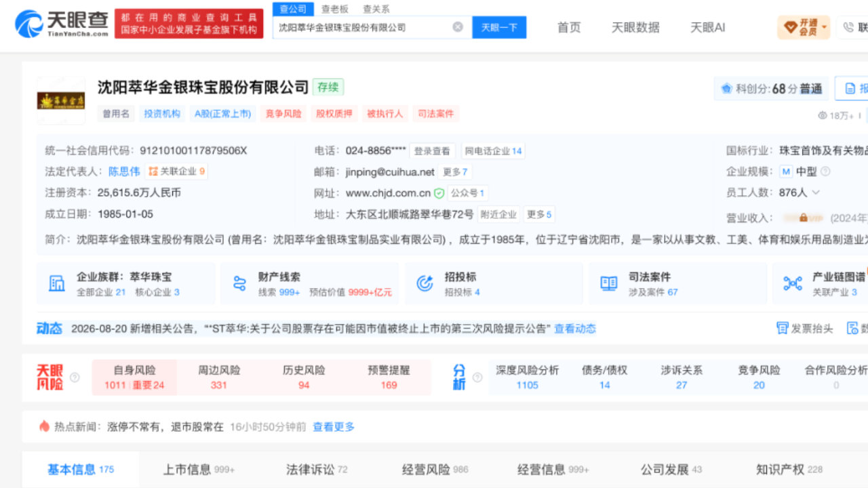
Task: Open the 天眼数据 navigation item
Action: (635, 27)
